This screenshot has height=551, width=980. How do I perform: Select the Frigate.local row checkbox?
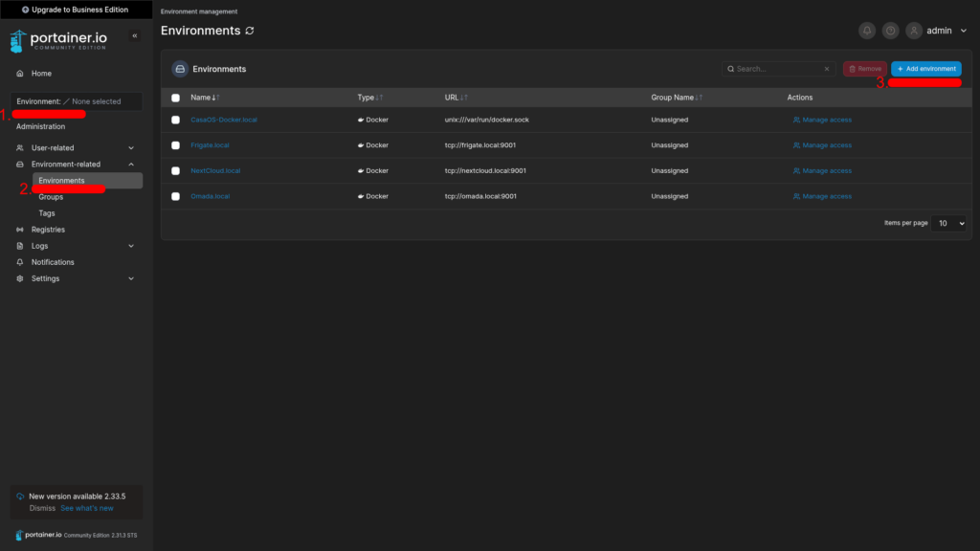point(175,145)
